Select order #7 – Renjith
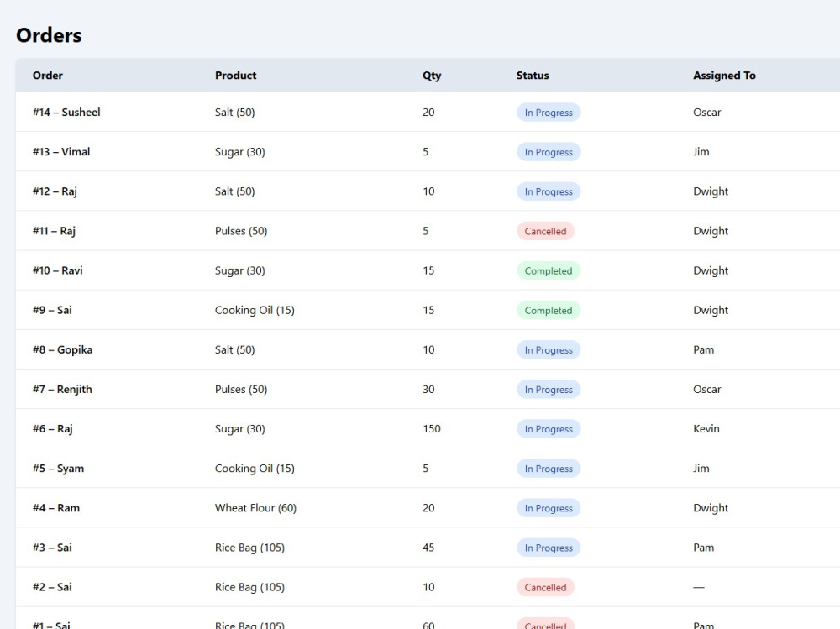840x629 pixels. 62,390
